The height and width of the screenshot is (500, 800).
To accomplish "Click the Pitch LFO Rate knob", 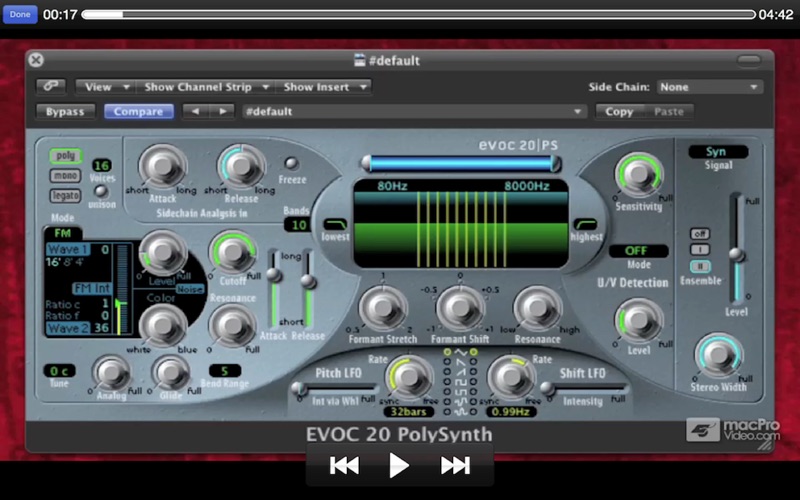I will pos(409,377).
